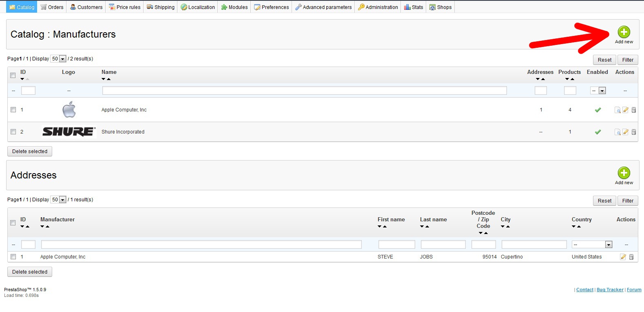Image resolution: width=644 pixels, height=312 pixels.
Task: Select all manufacturers with header checkbox
Action: [13, 76]
